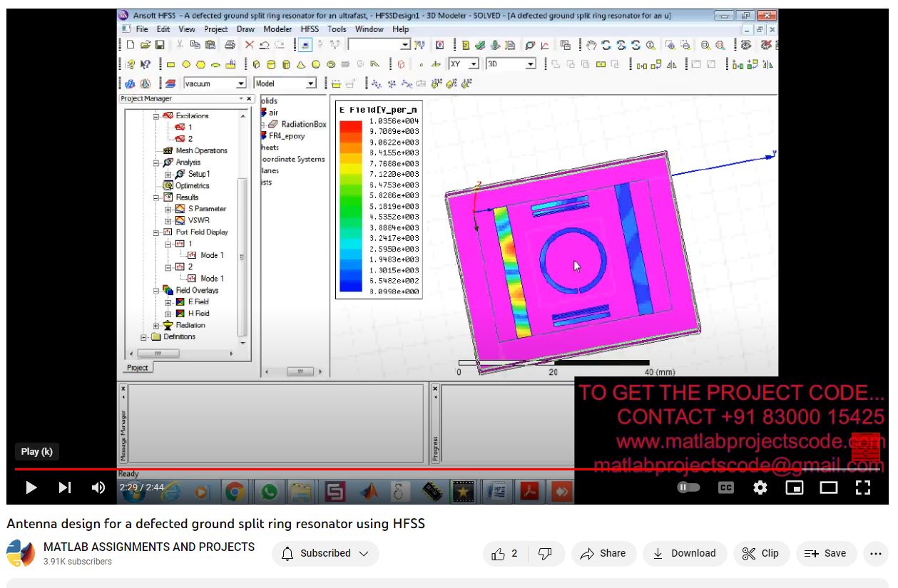Click the Print toolbar icon
The image size is (898, 588).
coord(230,45)
